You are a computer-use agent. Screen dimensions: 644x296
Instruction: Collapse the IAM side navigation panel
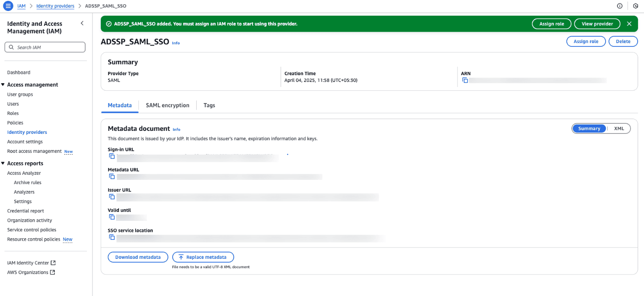tap(82, 24)
